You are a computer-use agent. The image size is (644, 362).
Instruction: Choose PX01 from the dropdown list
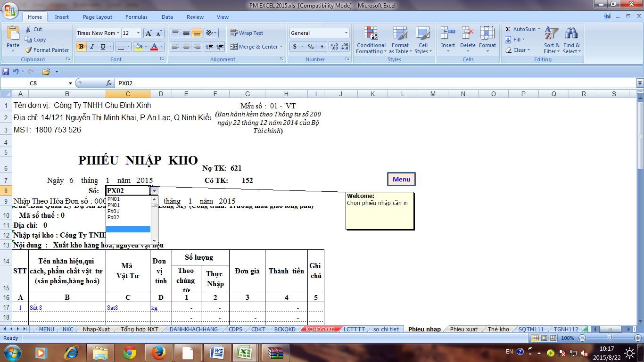114,211
